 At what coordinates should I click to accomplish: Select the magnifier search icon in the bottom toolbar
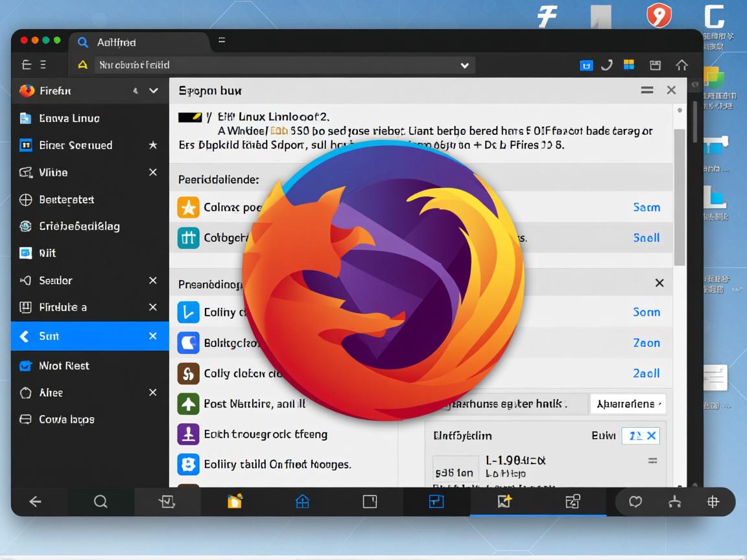pyautogui.click(x=101, y=501)
